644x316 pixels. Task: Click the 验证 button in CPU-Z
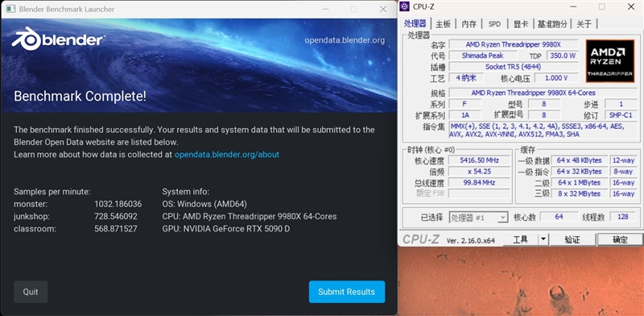coord(572,239)
